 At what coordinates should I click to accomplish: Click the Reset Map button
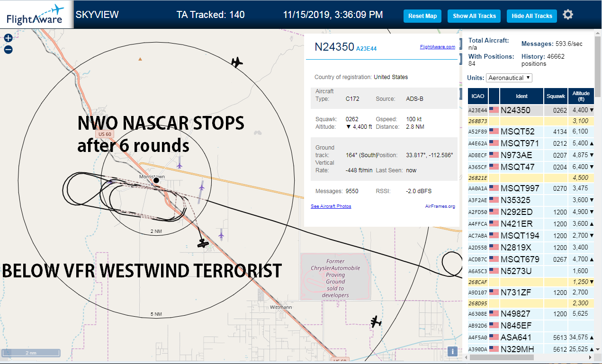[x=422, y=16]
